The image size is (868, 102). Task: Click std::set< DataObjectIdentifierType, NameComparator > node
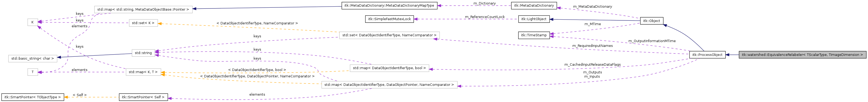click(389, 35)
